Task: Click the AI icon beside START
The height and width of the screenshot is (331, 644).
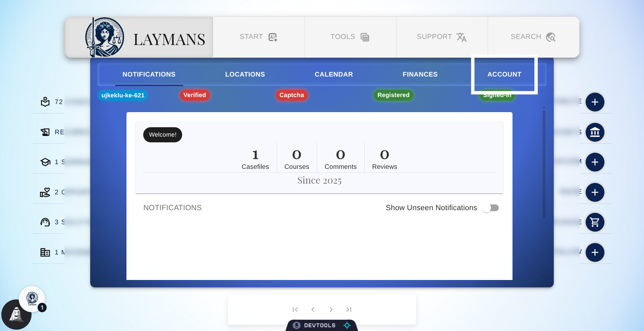Action: click(x=273, y=37)
